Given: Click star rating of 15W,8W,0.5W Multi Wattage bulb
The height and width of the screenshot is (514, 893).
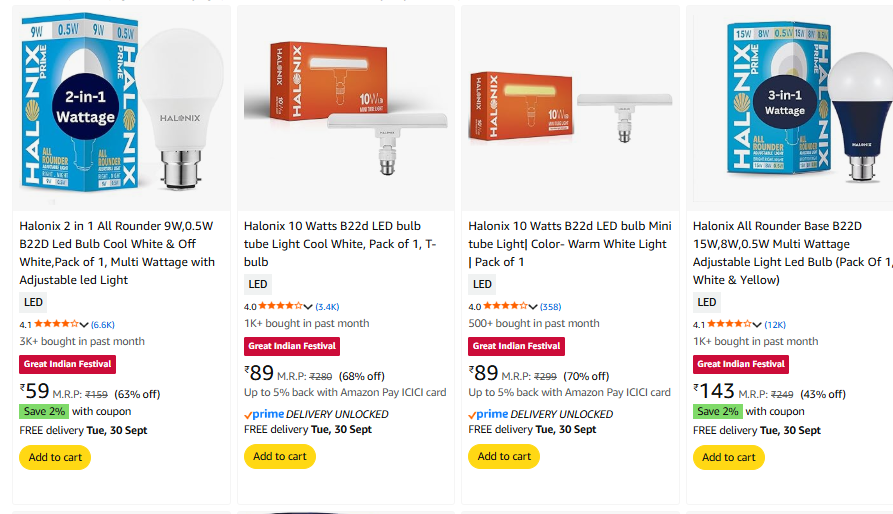Looking at the screenshot, I should (x=729, y=324).
